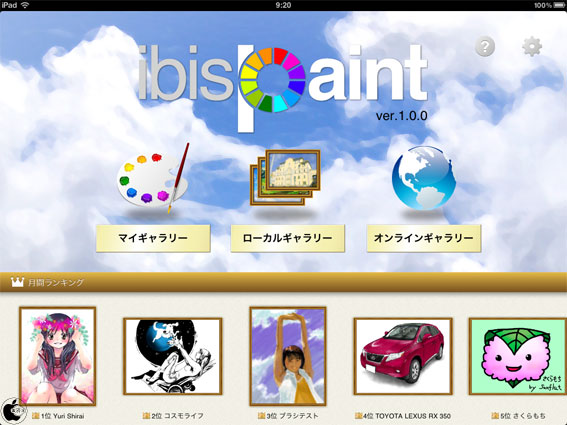Tap the battery indicator in status bar
The image size is (567, 425).
(559, 5)
